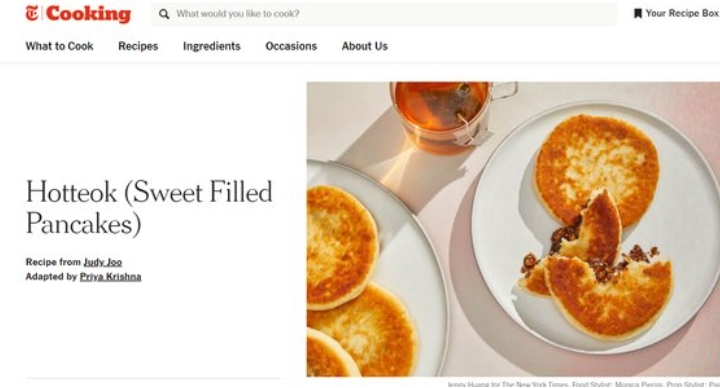
Task: Focus the "What would you like to cook?" field
Action: tap(384, 14)
